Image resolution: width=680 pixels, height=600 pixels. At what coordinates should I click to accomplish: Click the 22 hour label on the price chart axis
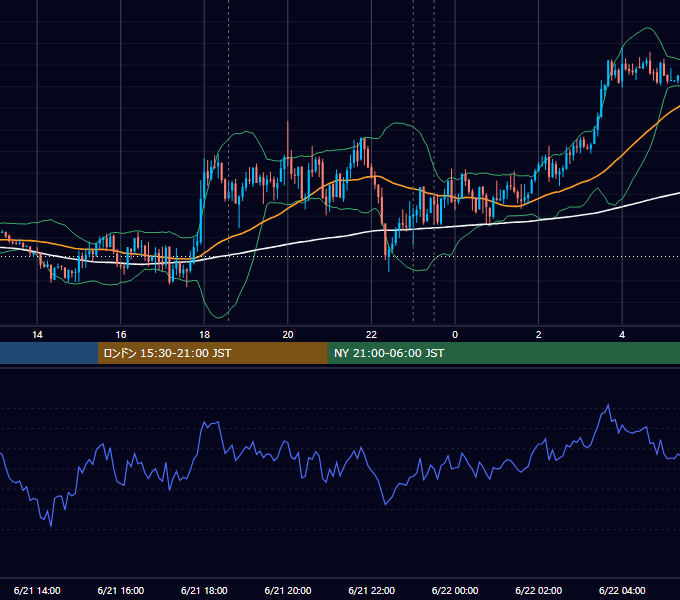tap(371, 335)
